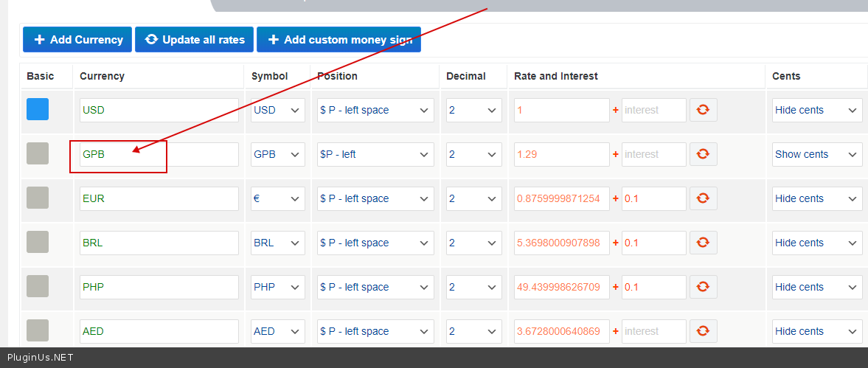Viewport: 868px width, 368px height.
Task: Open USD position dropdown
Action: [375, 110]
